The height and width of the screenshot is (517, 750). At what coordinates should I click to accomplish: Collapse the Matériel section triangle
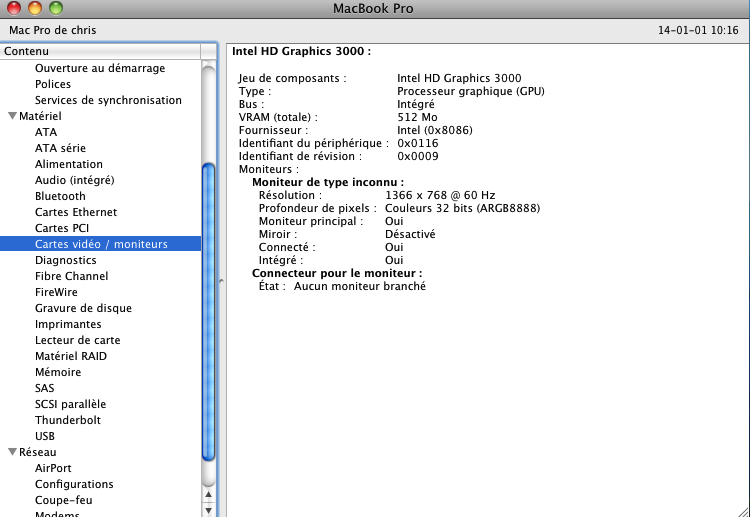[13, 116]
